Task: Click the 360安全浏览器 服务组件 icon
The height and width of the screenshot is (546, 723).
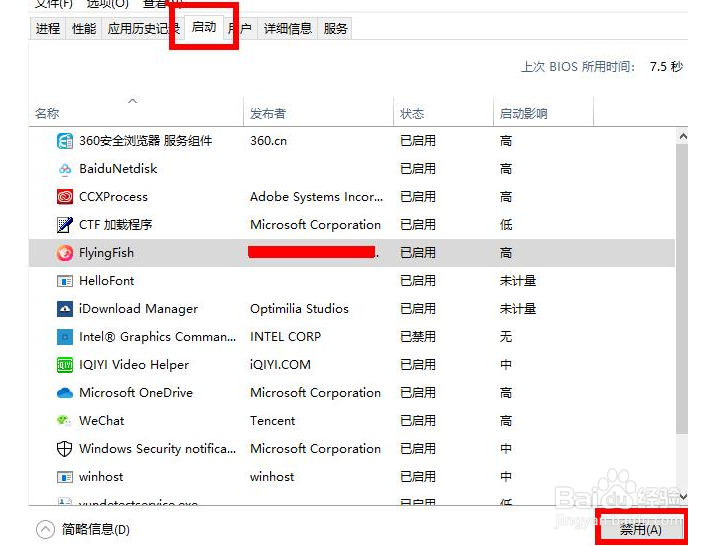Action: [x=65, y=141]
